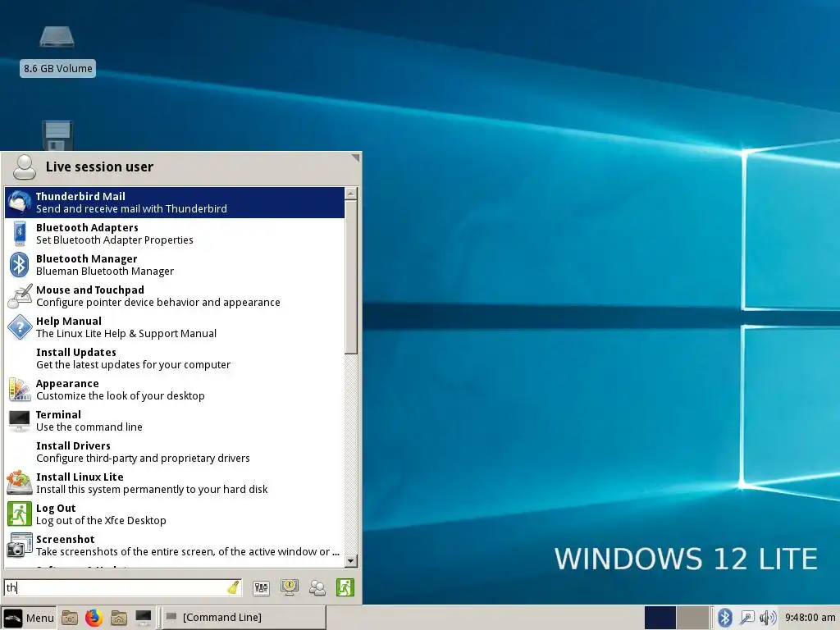
Task: Open the Appearance settings entry
Action: coord(175,390)
